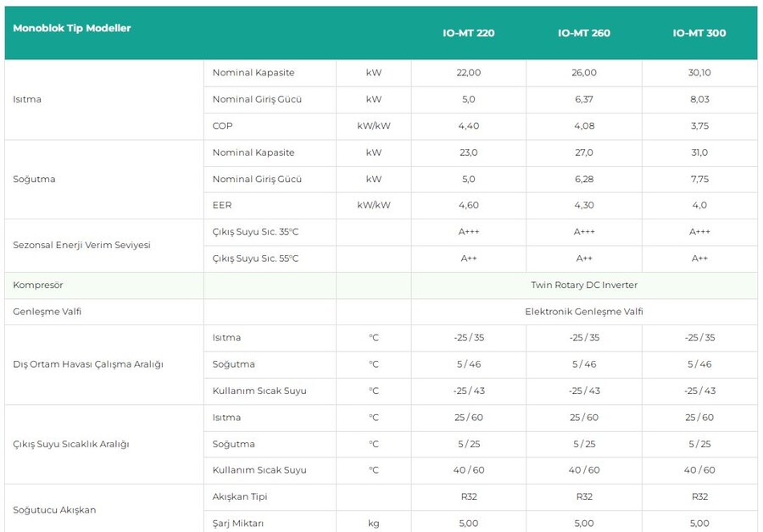This screenshot has height=532, width=763.
Task: Click the Elektronik Genleşme Valfi value
Action: click(x=583, y=312)
